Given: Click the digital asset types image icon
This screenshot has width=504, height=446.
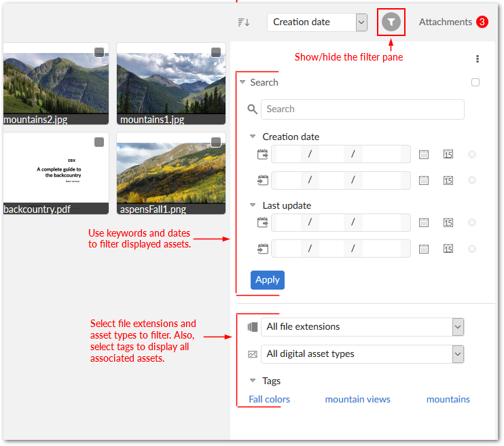Looking at the screenshot, I should click(253, 354).
